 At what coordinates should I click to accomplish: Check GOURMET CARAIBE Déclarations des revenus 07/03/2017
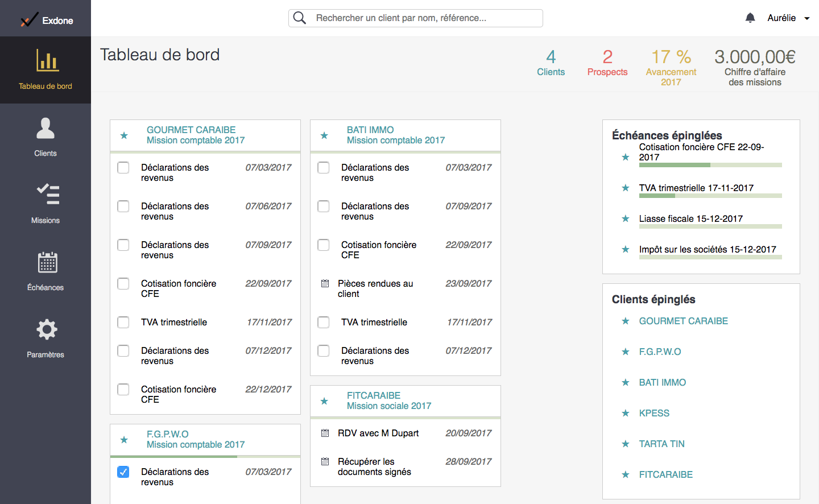click(x=123, y=167)
